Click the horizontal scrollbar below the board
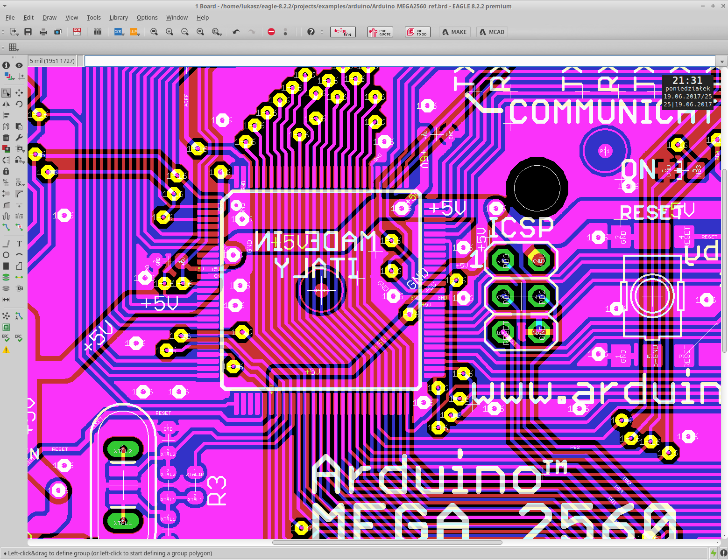728x560 pixels. [387, 542]
